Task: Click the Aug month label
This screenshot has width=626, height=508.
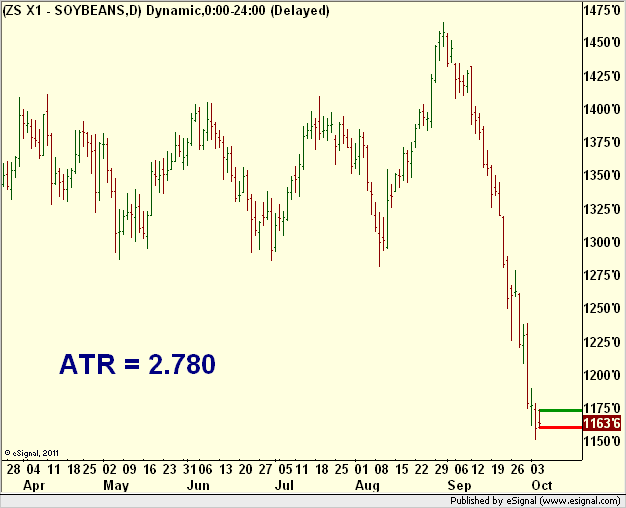Action: 367,486
